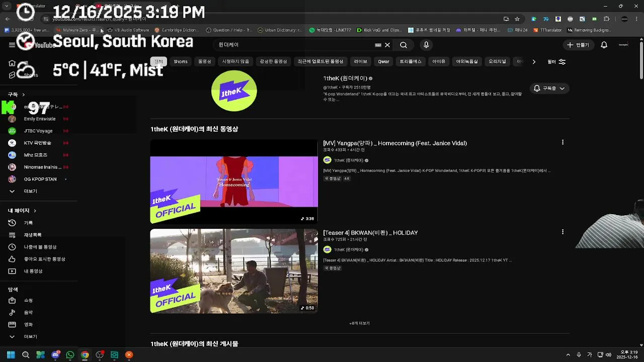Clear the search text with X

coord(387,45)
